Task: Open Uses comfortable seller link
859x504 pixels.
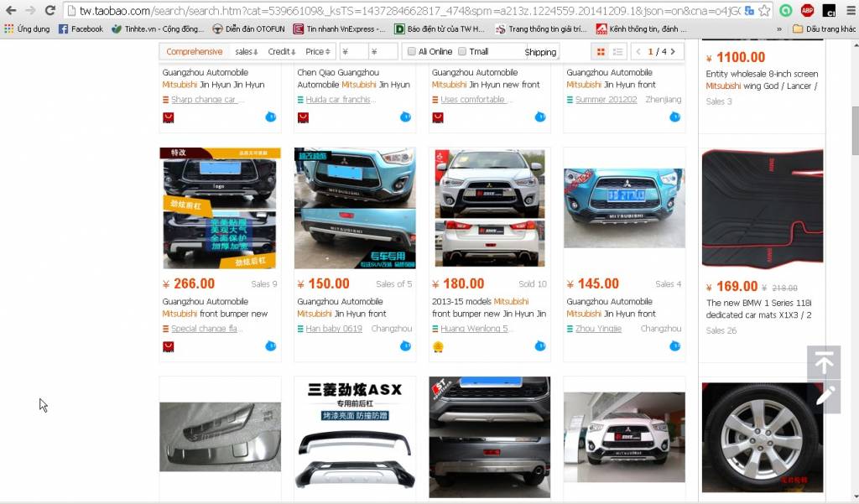Action: pyautogui.click(x=473, y=100)
